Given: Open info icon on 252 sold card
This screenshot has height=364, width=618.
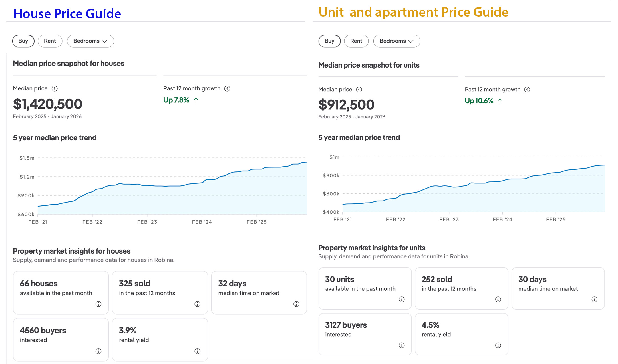Looking at the screenshot, I should [498, 299].
